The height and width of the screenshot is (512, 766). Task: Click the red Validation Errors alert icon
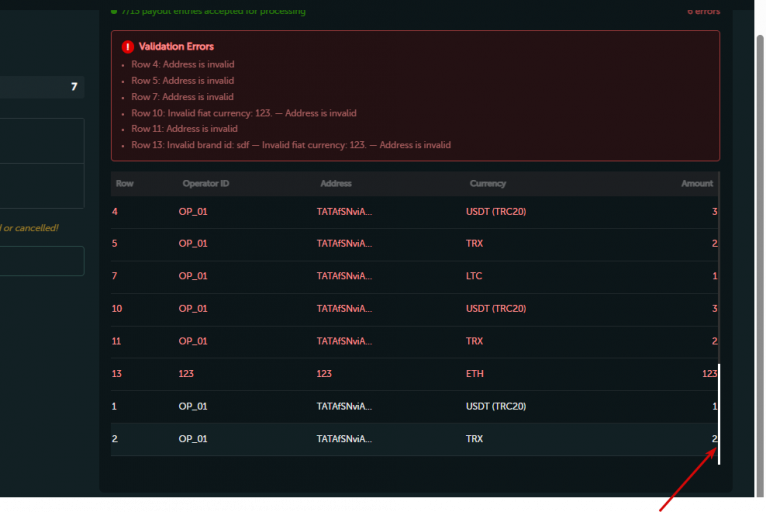point(128,46)
